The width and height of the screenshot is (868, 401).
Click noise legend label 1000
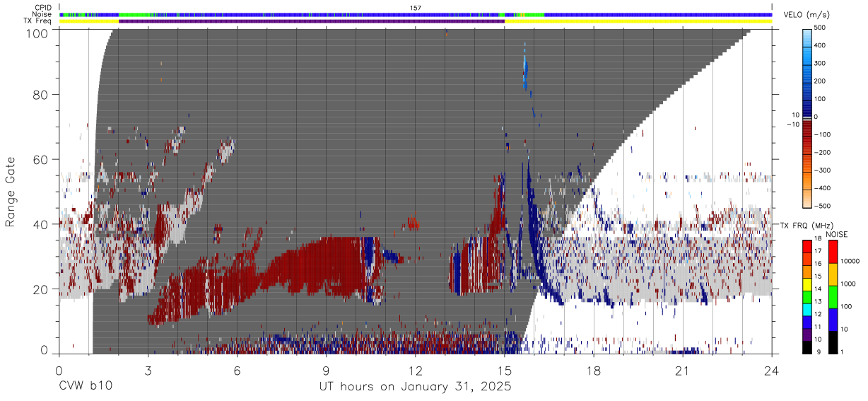(848, 283)
